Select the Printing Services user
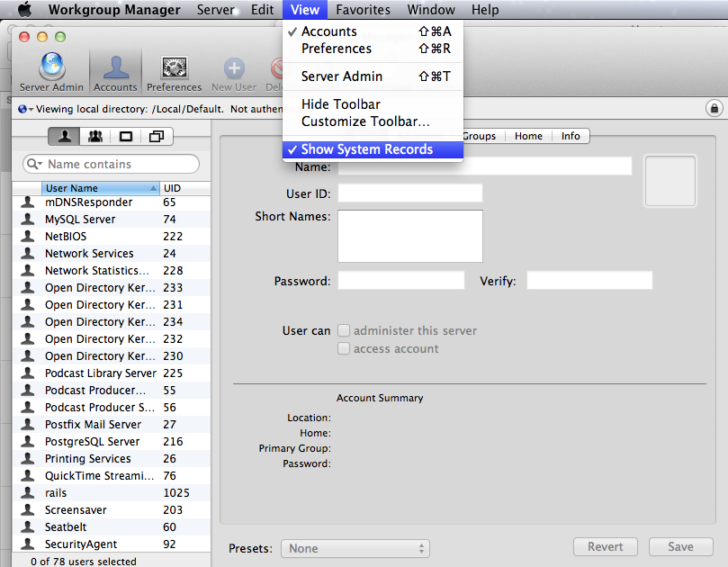 (x=112, y=458)
